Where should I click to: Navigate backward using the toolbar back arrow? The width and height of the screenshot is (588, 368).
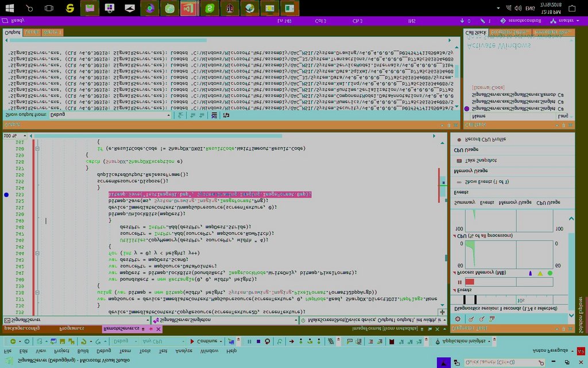tap(13, 342)
